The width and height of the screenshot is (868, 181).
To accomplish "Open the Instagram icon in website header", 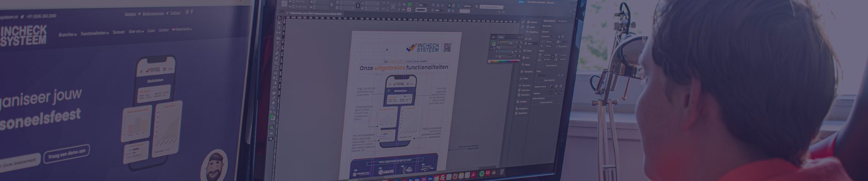I will click(x=187, y=12).
